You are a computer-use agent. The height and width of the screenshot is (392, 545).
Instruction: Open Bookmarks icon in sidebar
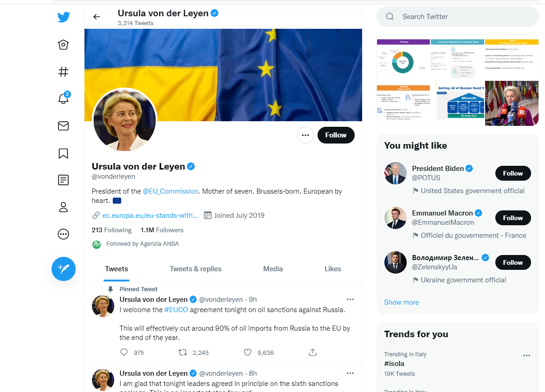(63, 153)
